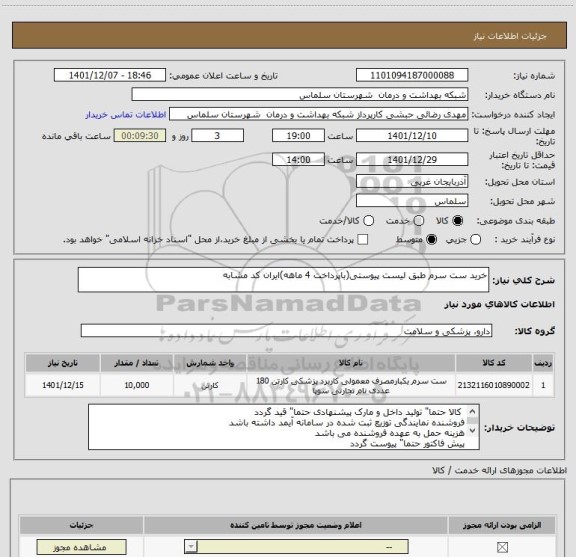Click the quantity cell 10,000

click(x=136, y=385)
